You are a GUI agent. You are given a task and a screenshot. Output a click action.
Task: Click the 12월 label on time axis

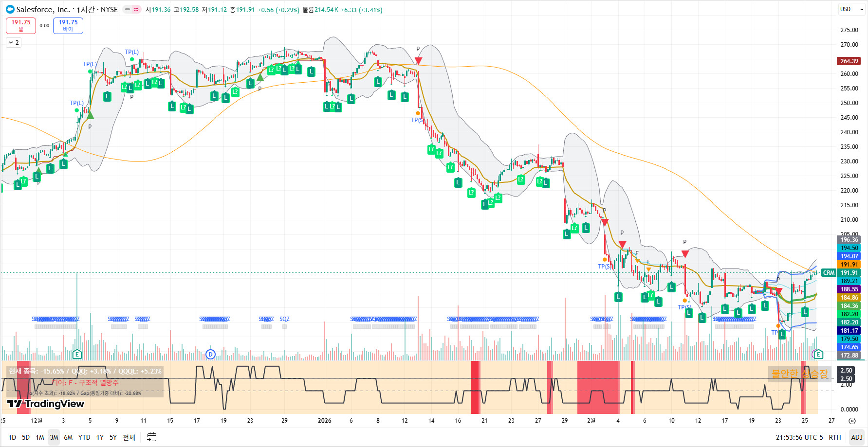click(37, 421)
